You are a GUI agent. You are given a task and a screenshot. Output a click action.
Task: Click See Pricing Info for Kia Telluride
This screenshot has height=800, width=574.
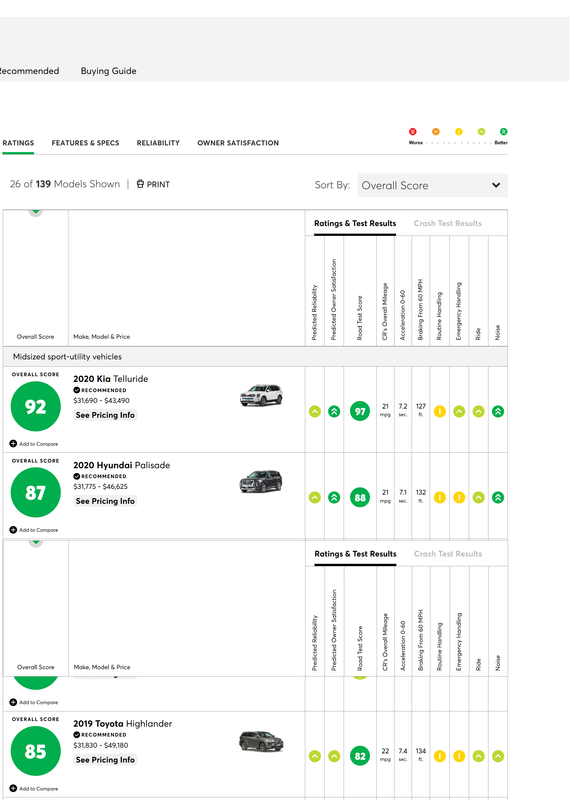tap(105, 415)
